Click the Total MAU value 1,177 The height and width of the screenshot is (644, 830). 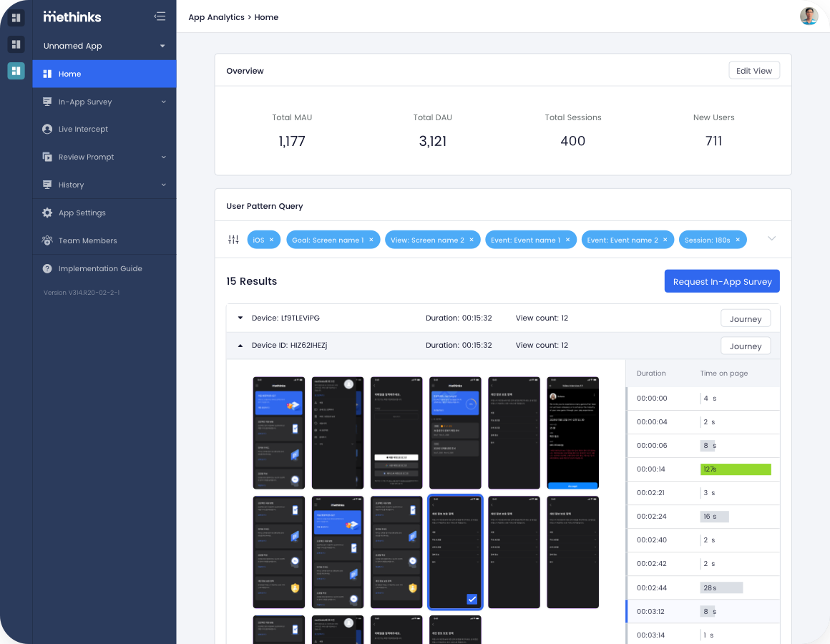292,141
